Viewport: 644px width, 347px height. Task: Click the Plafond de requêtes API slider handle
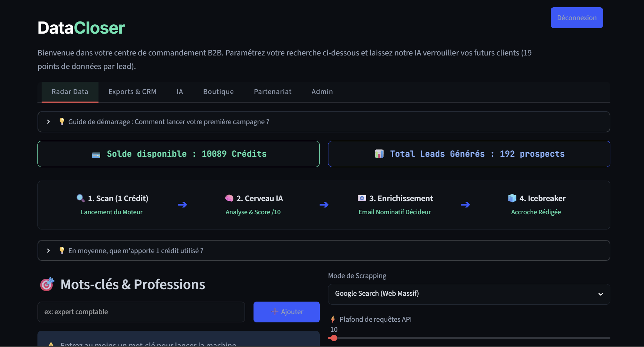pos(334,338)
